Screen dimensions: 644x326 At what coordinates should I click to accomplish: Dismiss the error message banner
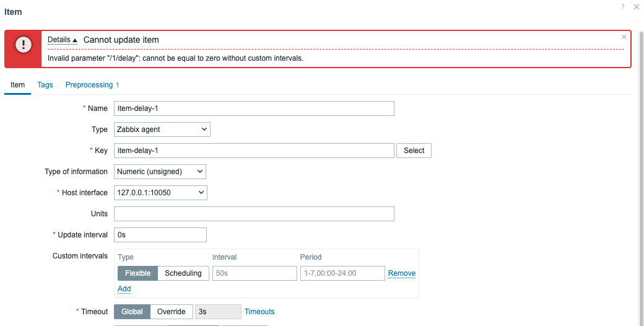624,37
